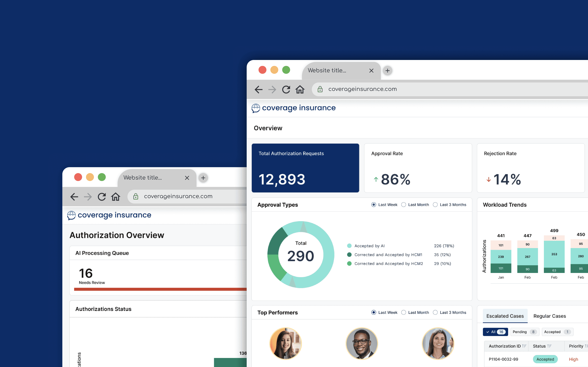The image size is (588, 367).
Task: Switch to Regular Cases tab
Action: pyautogui.click(x=549, y=316)
